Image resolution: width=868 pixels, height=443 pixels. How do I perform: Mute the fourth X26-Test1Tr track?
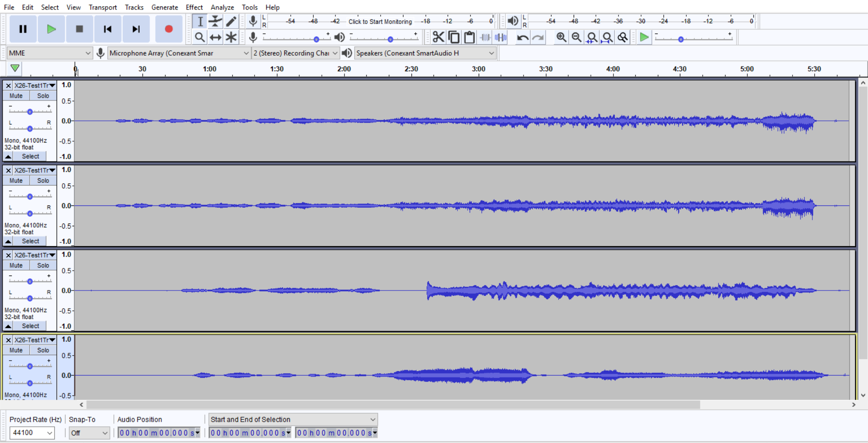[x=16, y=350]
